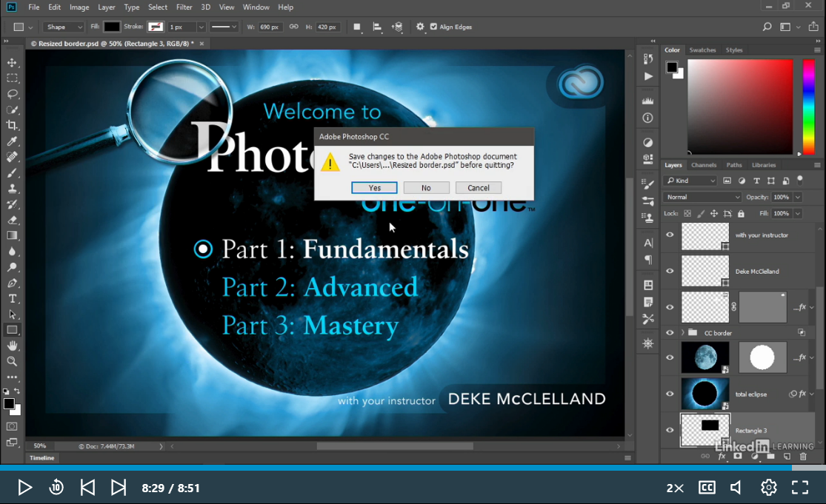Select the Gradient tool
The width and height of the screenshot is (826, 504).
pyautogui.click(x=12, y=235)
